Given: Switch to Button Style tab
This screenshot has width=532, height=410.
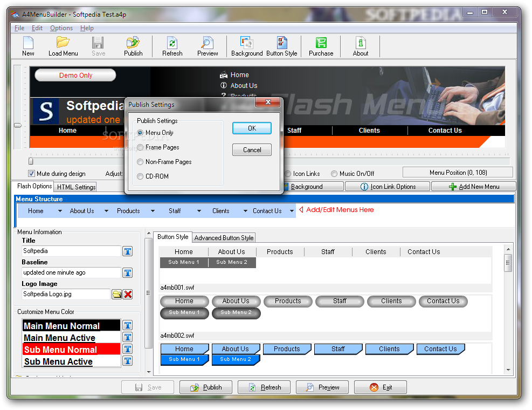Looking at the screenshot, I should [172, 237].
